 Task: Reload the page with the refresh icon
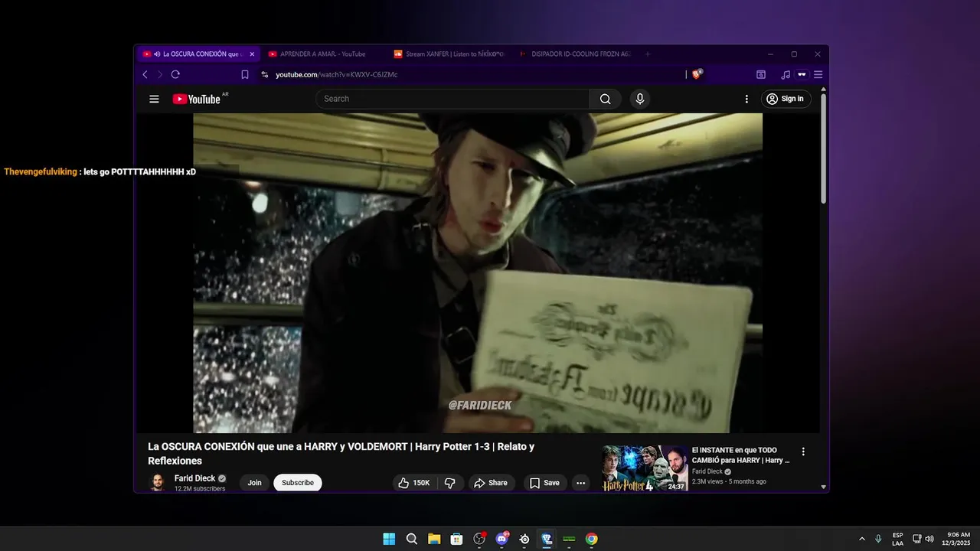click(x=175, y=74)
